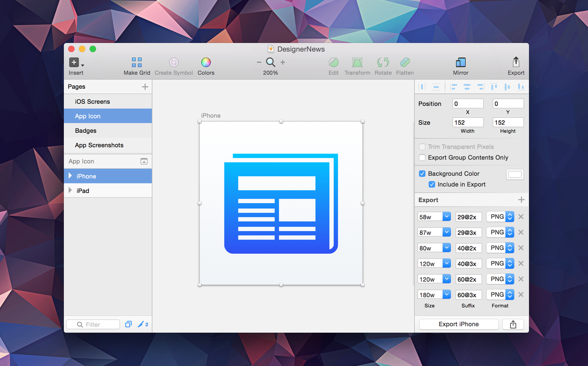Remove the 80w export row
The width and height of the screenshot is (588, 366).
521,248
